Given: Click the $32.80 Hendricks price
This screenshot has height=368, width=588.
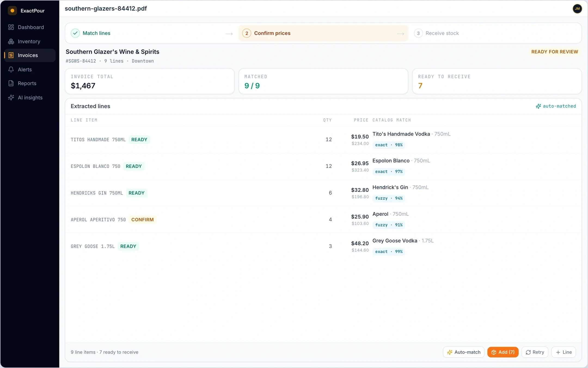Looking at the screenshot, I should [x=360, y=190].
